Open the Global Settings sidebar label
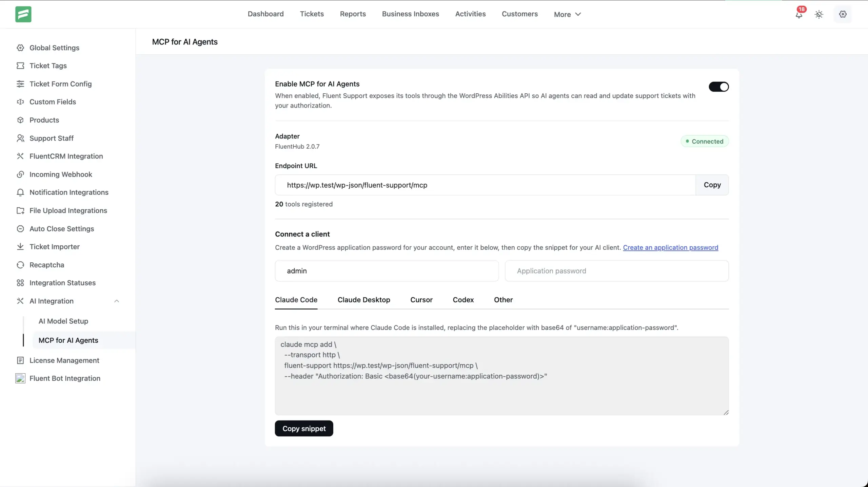 54,48
